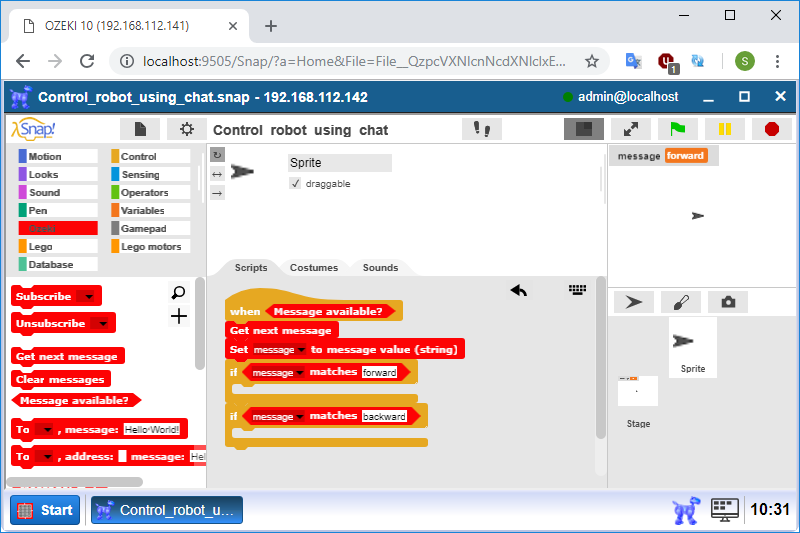Click the address input slot
Image resolution: width=800 pixels, height=533 pixels.
(122, 456)
